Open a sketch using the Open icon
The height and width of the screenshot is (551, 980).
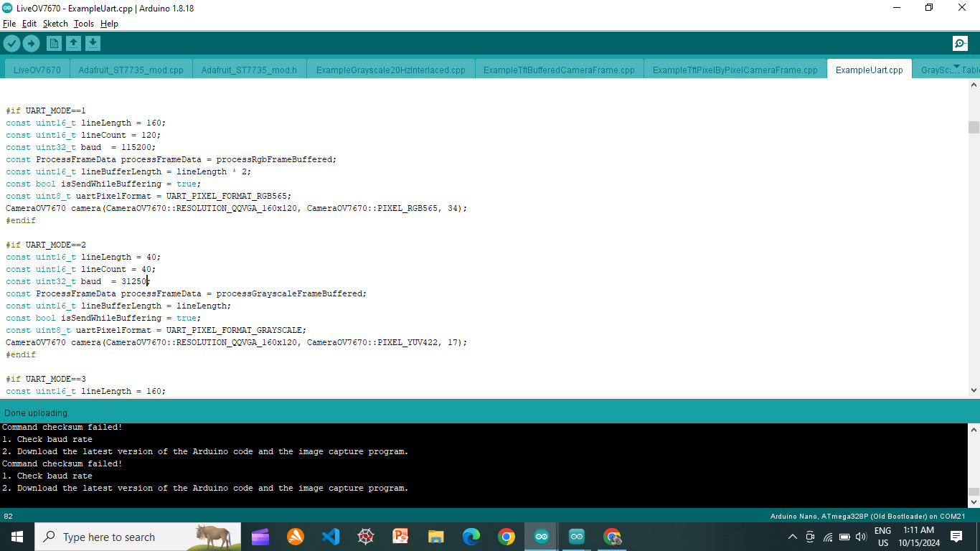(x=73, y=44)
